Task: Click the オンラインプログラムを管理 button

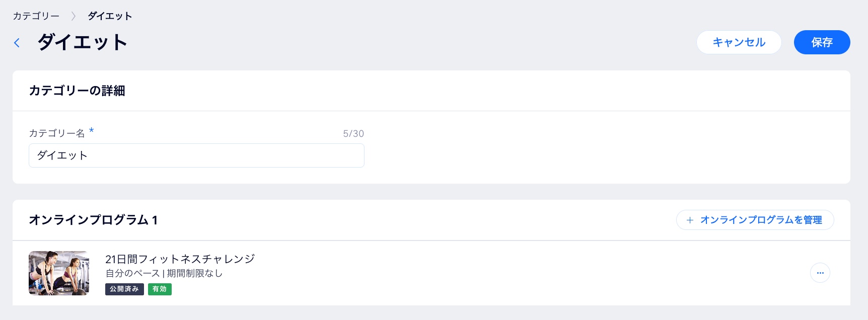Action: pyautogui.click(x=755, y=220)
